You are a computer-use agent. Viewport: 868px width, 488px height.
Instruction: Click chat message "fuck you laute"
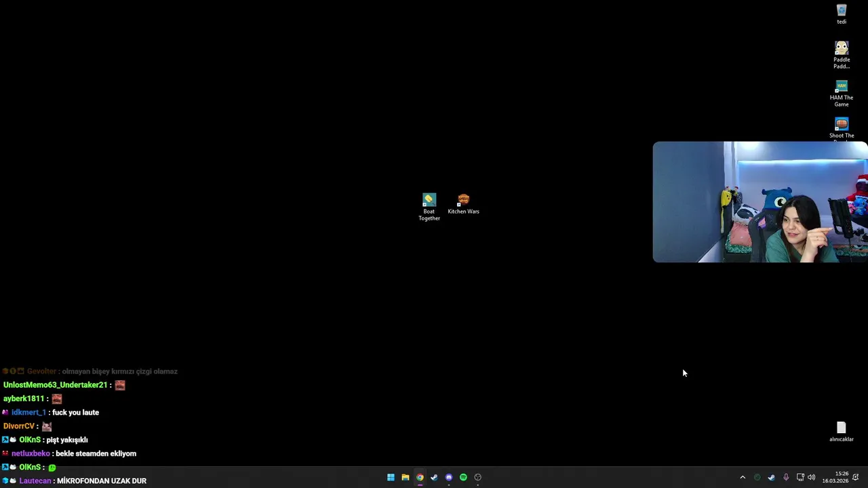point(75,412)
